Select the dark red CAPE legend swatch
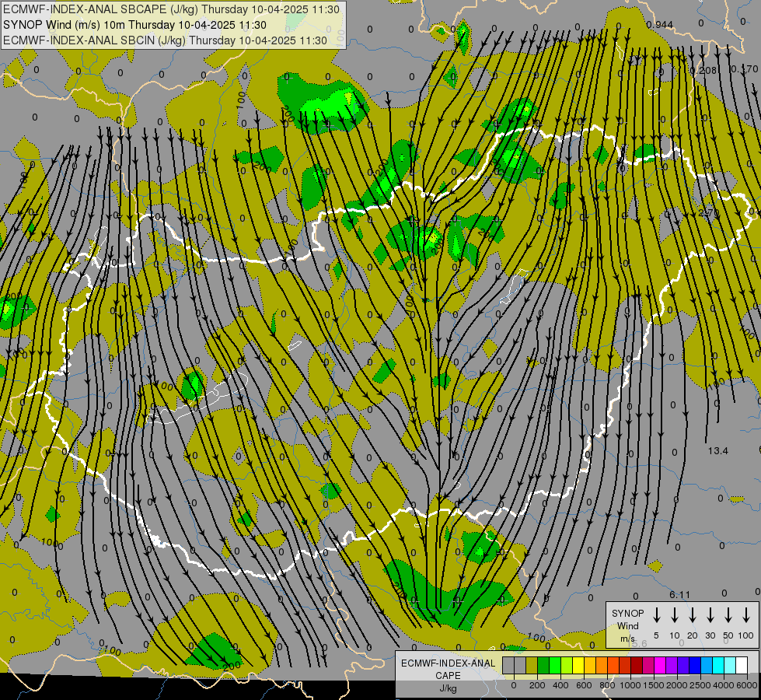 click(x=637, y=665)
